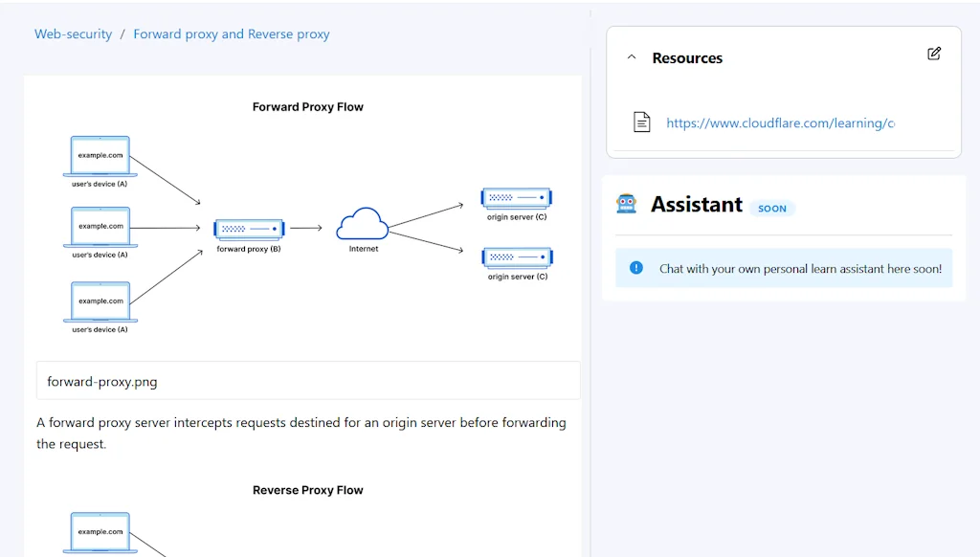Open the Cloudflare learning resource link

click(x=780, y=123)
